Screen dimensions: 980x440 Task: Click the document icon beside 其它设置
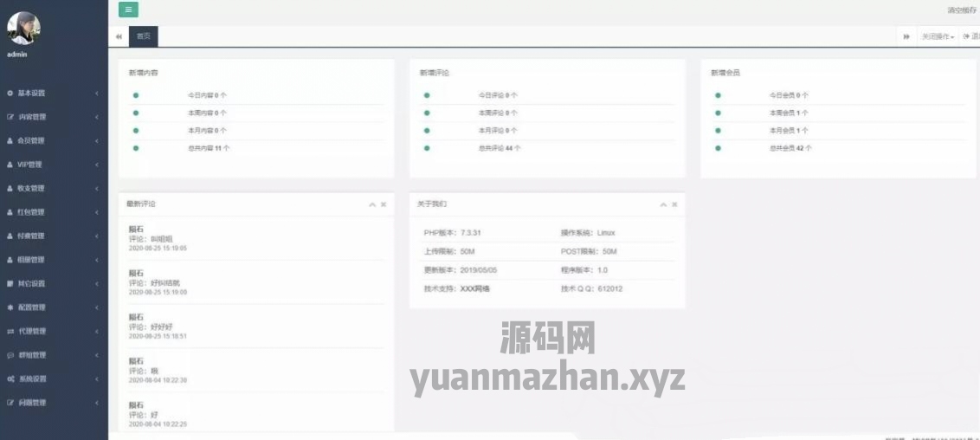coord(10,283)
